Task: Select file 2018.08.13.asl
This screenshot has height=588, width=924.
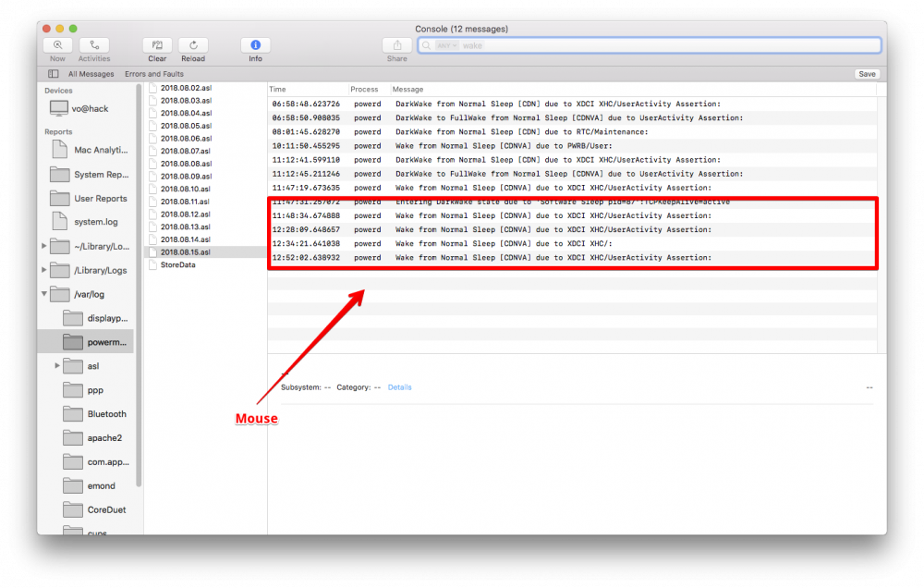Action: (186, 227)
